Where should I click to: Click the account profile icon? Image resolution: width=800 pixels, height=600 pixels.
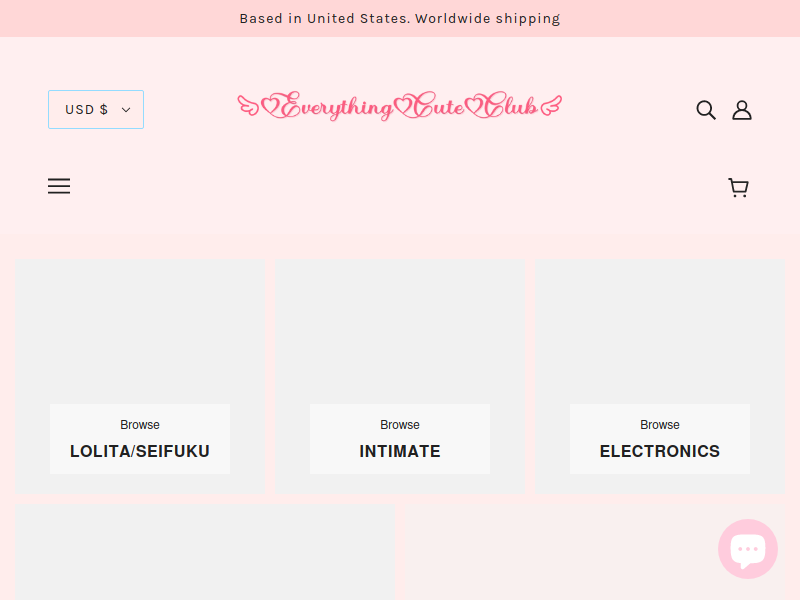coord(742,110)
